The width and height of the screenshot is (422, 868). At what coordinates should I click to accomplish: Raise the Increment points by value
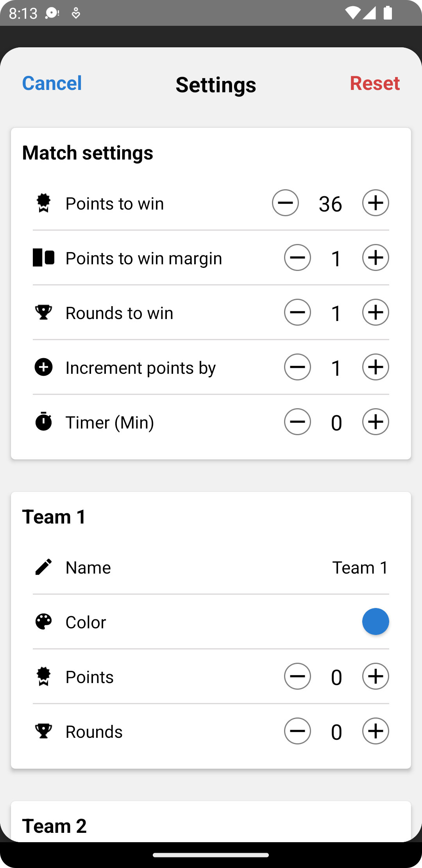coord(376,367)
